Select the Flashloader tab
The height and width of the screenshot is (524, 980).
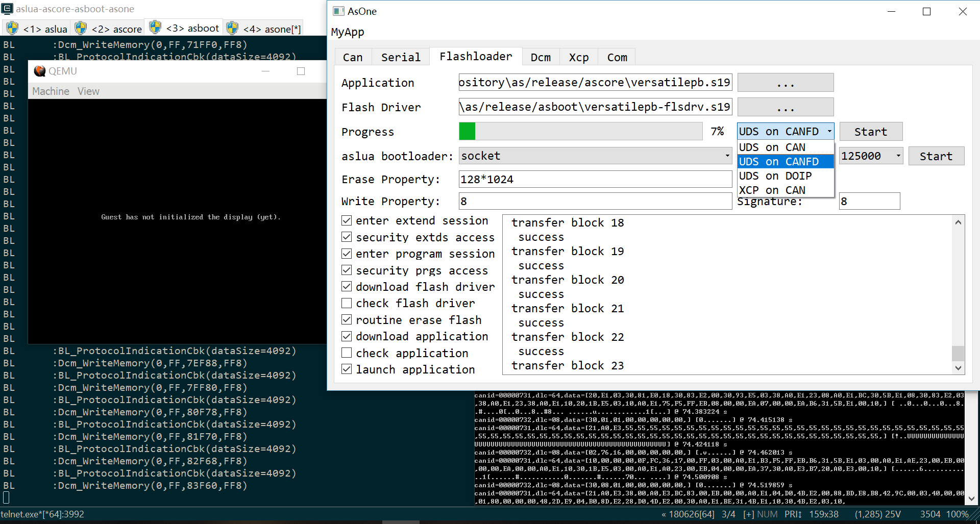pyautogui.click(x=476, y=56)
